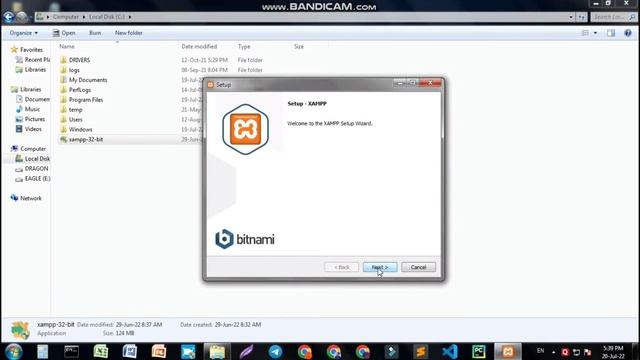640x360 pixels.
Task: Sort files by the Type column
Action: pyautogui.click(x=244, y=47)
